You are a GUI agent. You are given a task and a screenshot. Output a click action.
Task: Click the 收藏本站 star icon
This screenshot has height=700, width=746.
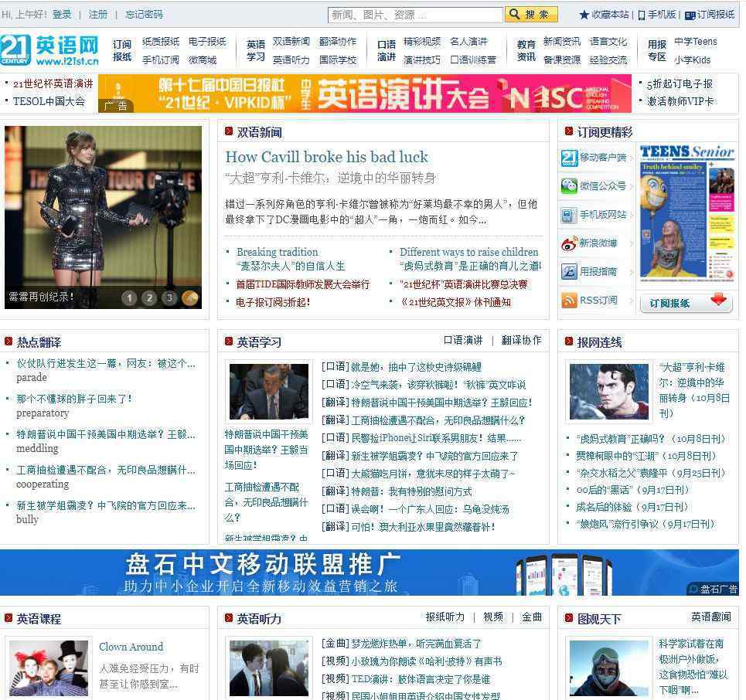pyautogui.click(x=584, y=15)
